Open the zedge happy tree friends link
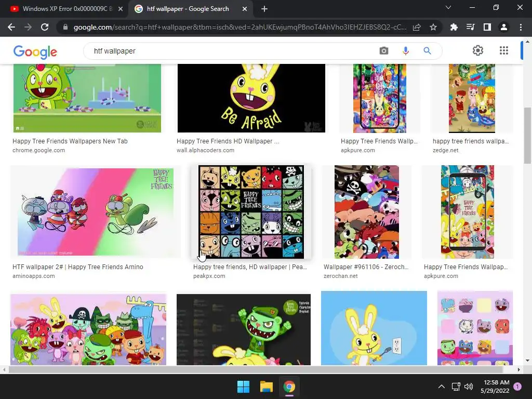 pos(471,141)
